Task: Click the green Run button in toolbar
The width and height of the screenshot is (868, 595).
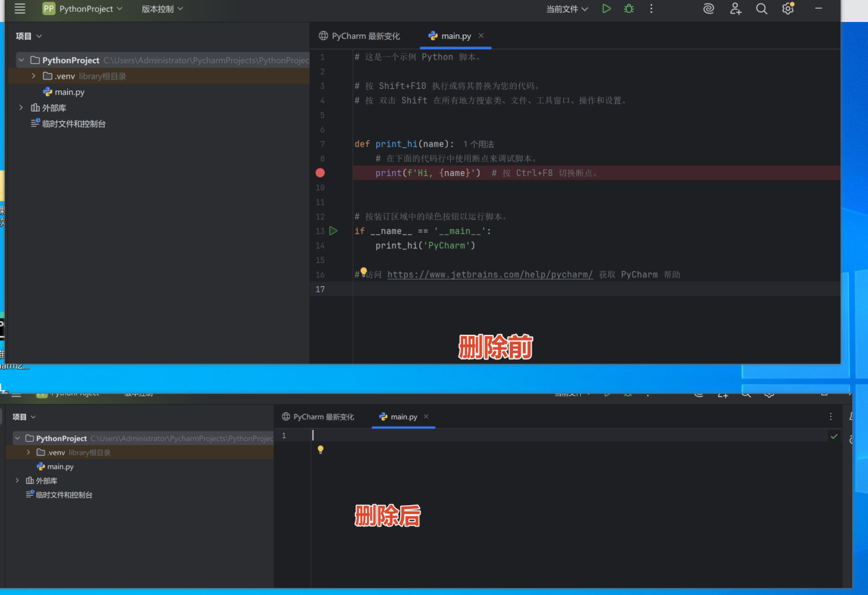Action: [606, 9]
